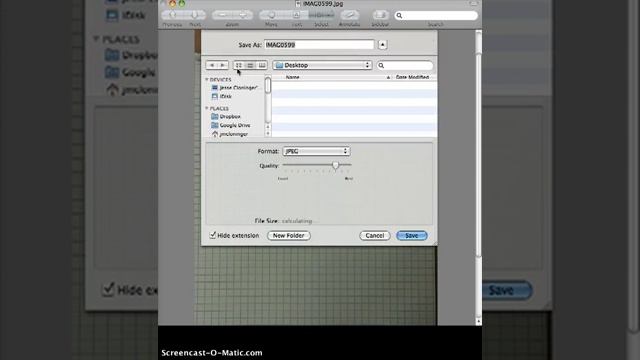
Task: Click the save dialog sidebar scrollbar thumb
Action: (x=268, y=85)
